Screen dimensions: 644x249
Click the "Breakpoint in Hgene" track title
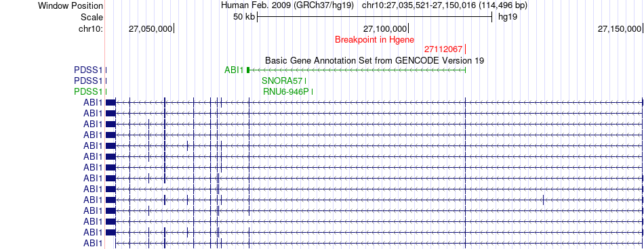point(375,40)
